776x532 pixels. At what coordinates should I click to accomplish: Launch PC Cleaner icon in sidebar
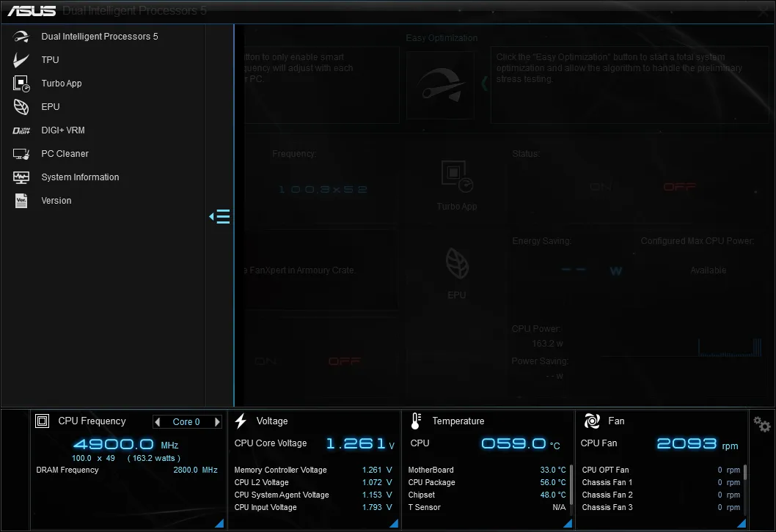tap(21, 155)
